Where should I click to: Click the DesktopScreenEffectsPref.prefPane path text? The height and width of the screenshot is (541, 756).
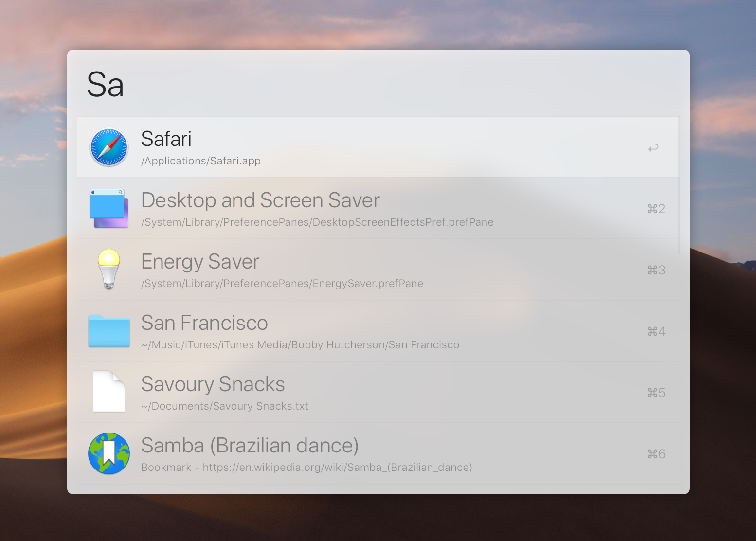click(317, 222)
